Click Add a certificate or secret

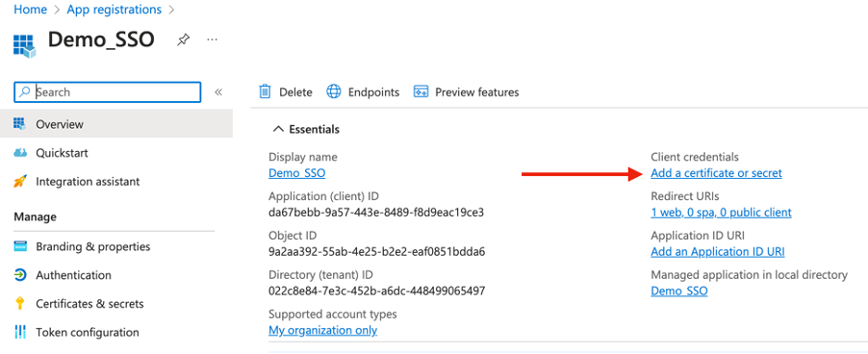pyautogui.click(x=716, y=173)
